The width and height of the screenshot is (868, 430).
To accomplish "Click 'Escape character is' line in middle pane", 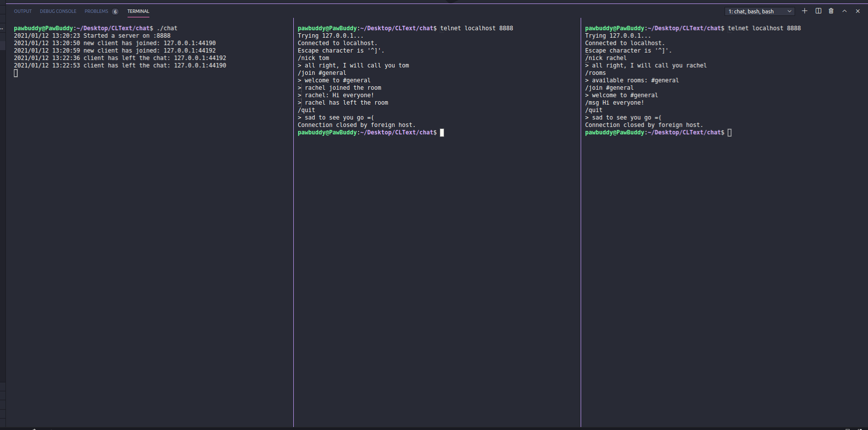I will pyautogui.click(x=341, y=51).
